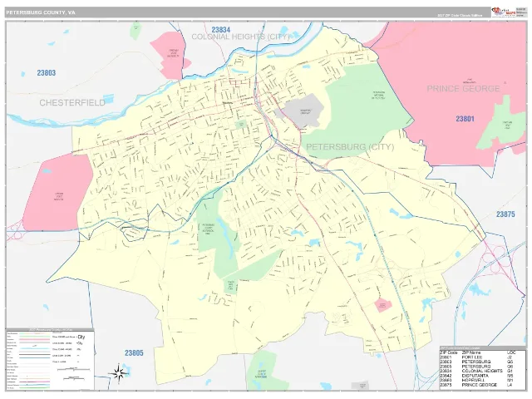This screenshot has width=532, height=399.
Task: Select the PRINCE GEORGE row in the ZIP index
Action: click(478, 385)
